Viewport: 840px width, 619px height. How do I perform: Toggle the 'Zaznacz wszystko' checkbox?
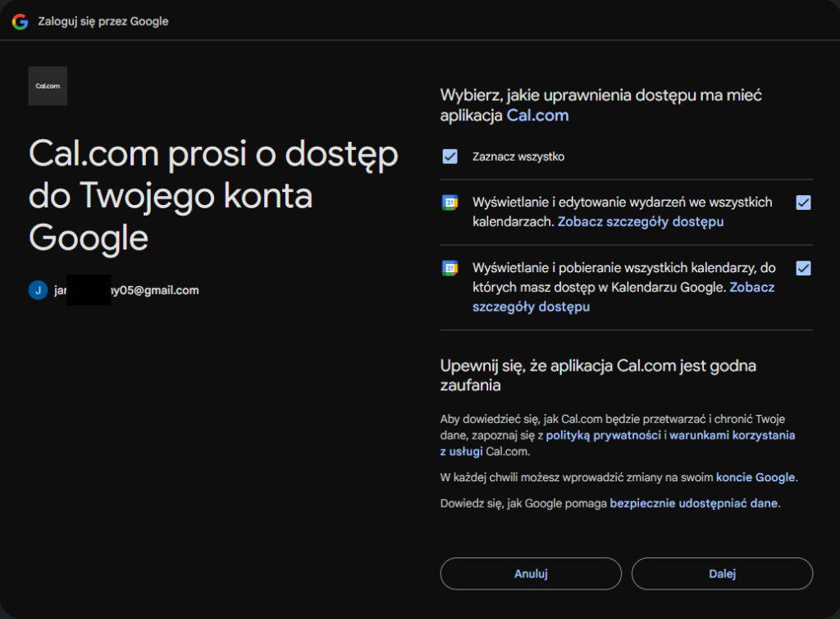(x=450, y=157)
